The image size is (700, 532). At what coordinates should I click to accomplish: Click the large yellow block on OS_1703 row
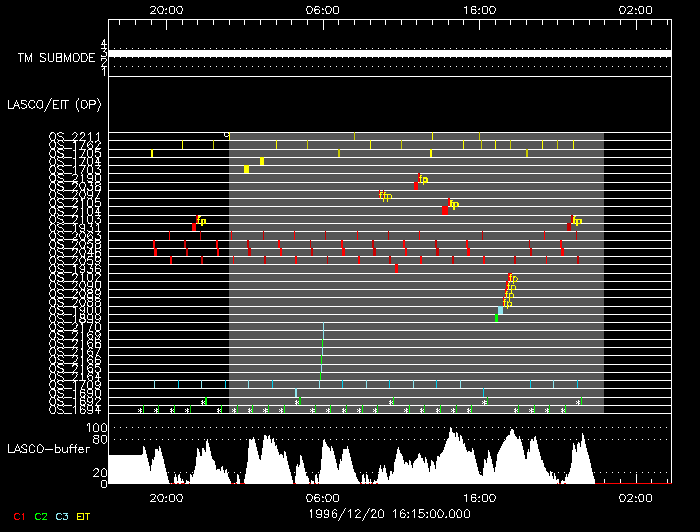point(246,169)
